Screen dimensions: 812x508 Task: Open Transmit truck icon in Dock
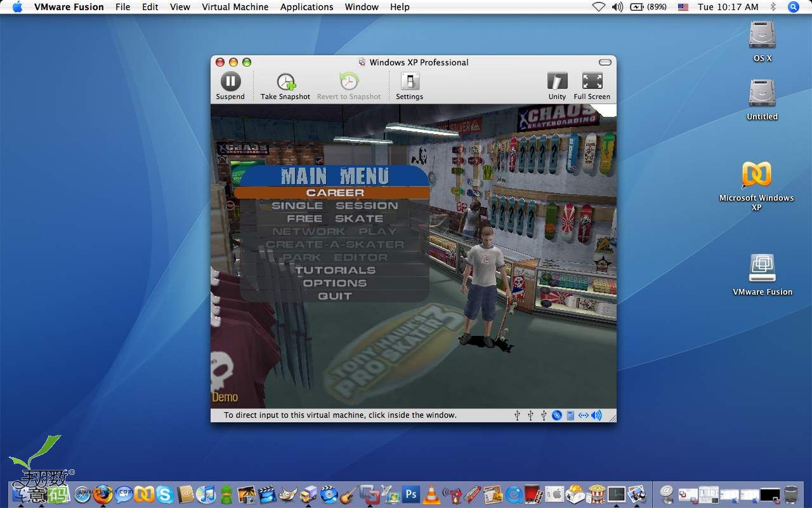[308, 494]
